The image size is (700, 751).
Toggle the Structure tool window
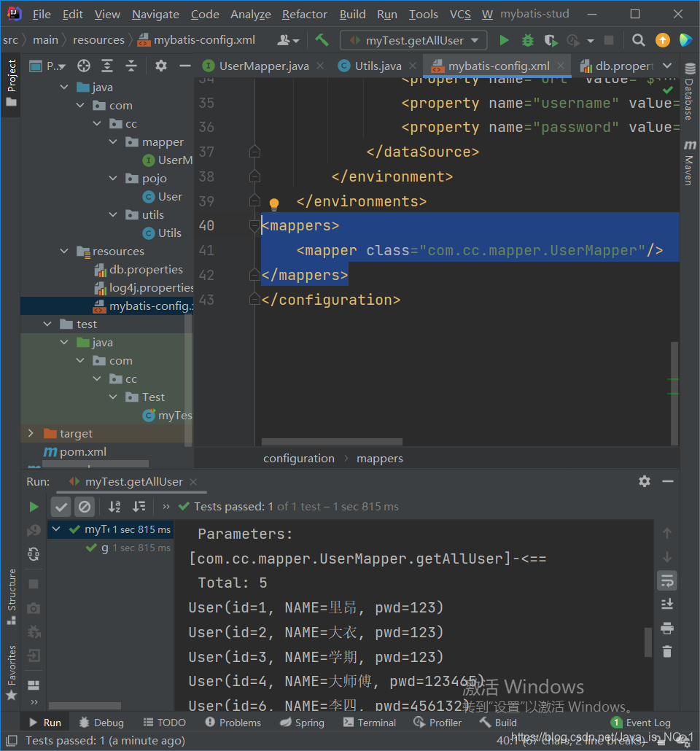coord(12,596)
